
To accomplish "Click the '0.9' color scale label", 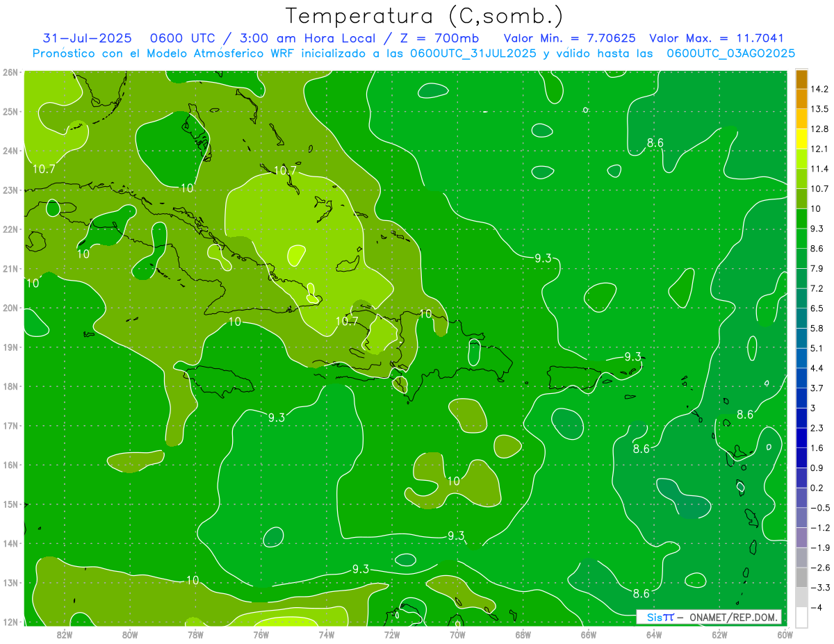I will point(817,468).
